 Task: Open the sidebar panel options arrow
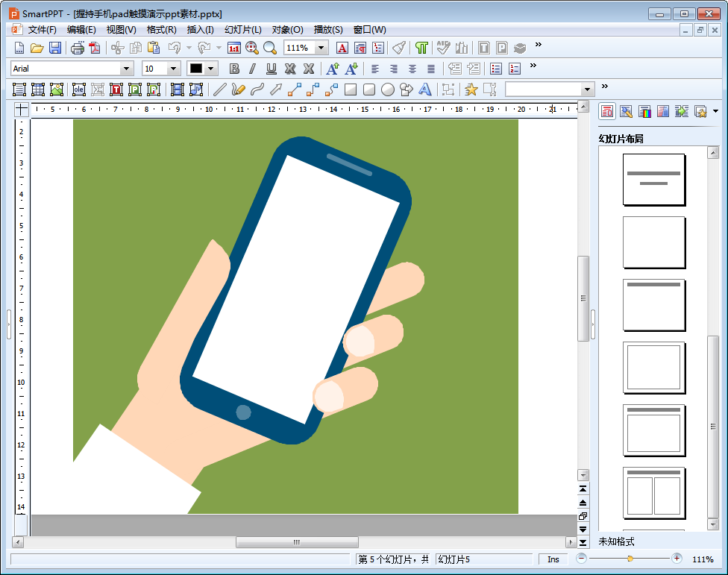point(715,111)
